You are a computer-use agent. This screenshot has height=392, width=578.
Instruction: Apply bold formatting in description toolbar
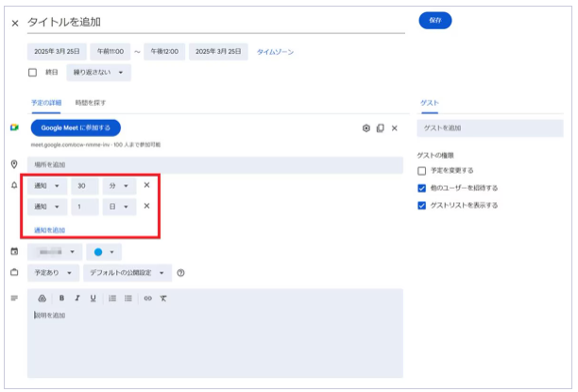click(60, 298)
